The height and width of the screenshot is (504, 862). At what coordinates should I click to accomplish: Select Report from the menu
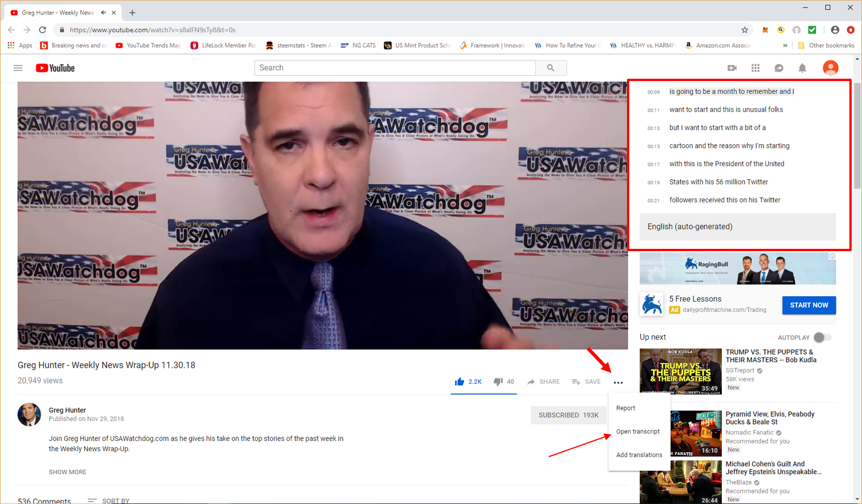(x=639, y=408)
